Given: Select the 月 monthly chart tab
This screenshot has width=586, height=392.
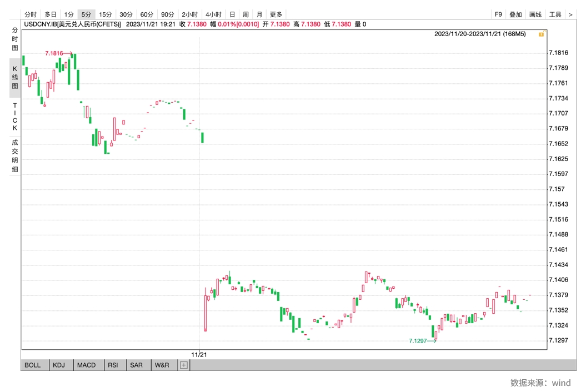Looking at the screenshot, I should tap(259, 14).
